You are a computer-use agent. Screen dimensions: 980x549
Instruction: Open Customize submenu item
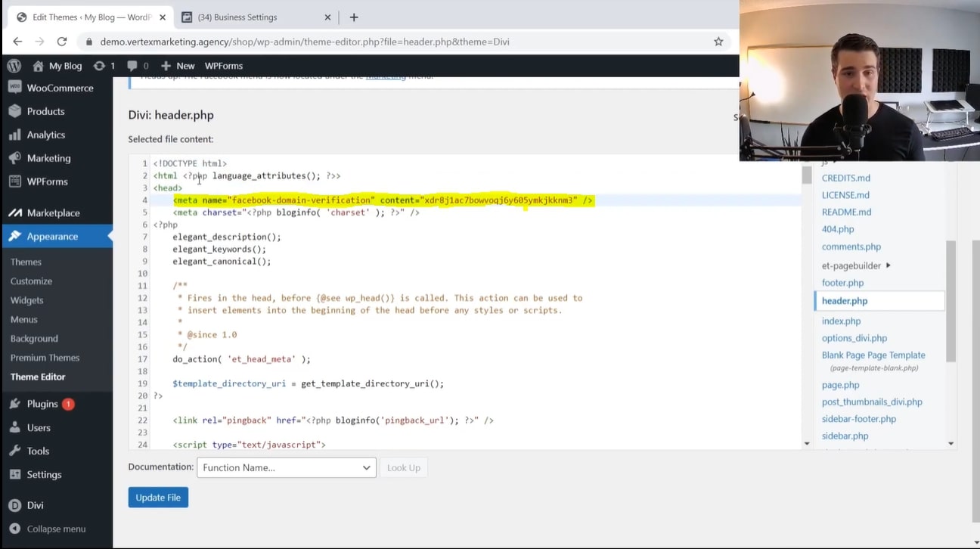[31, 281]
